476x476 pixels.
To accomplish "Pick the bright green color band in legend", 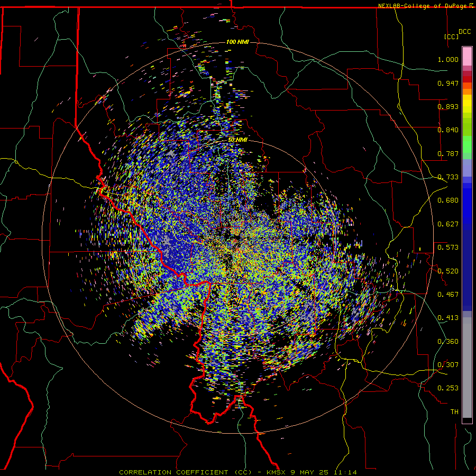I will (x=467, y=144).
